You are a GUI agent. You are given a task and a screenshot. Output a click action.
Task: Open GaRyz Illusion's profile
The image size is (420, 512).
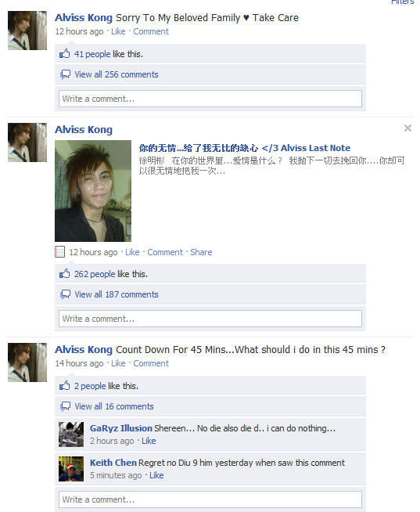point(121,428)
